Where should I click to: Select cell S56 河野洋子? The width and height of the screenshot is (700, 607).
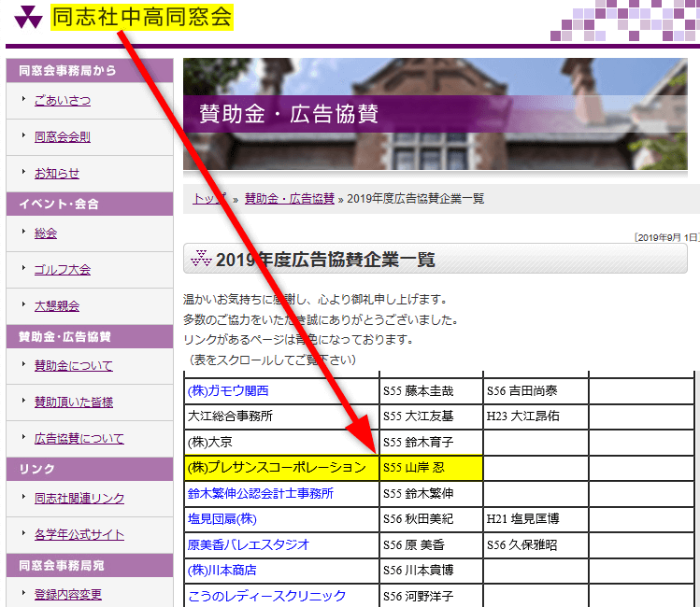tap(431, 596)
